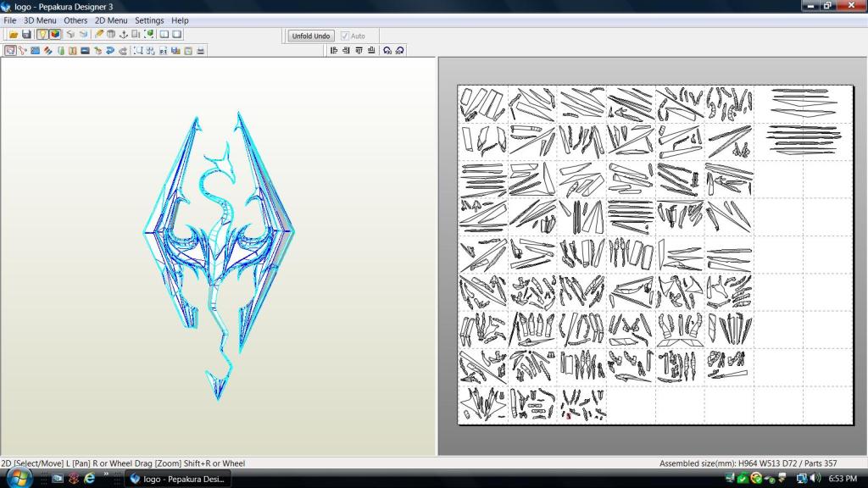Toggle the Auto checkbox
This screenshot has height=488, width=868.
(x=345, y=36)
